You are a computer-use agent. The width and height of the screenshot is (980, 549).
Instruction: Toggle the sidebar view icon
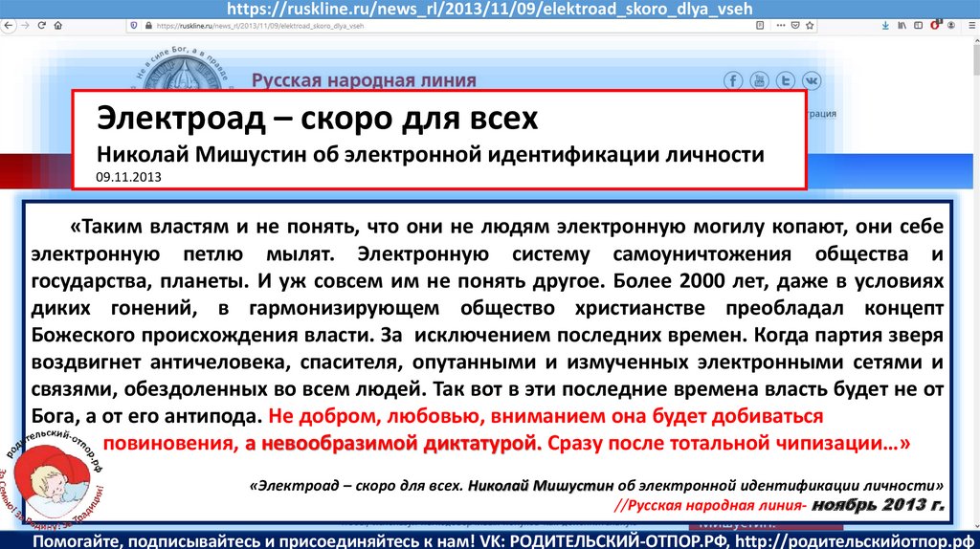click(918, 26)
